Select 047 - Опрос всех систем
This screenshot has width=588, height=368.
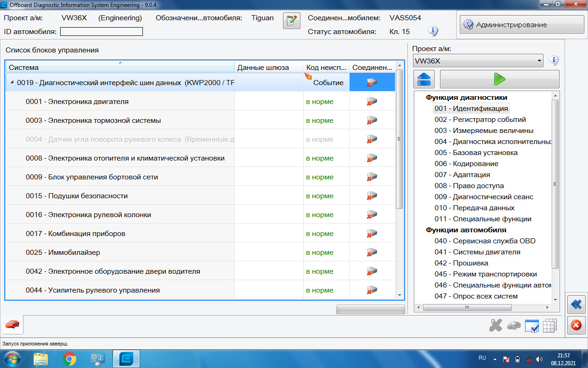coord(476,296)
